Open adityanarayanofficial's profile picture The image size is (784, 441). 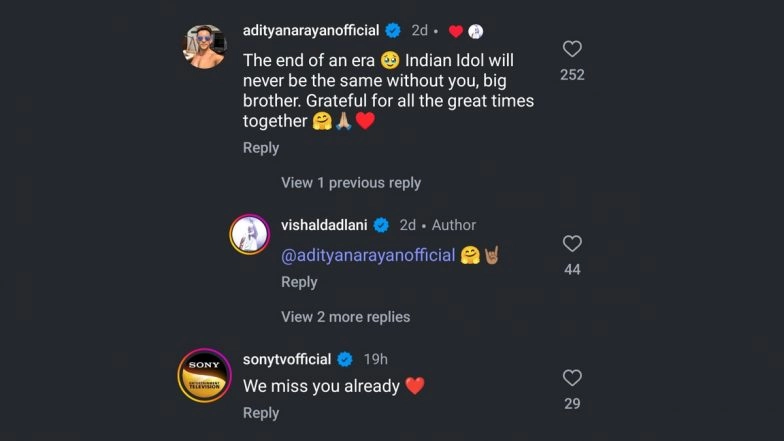click(204, 46)
